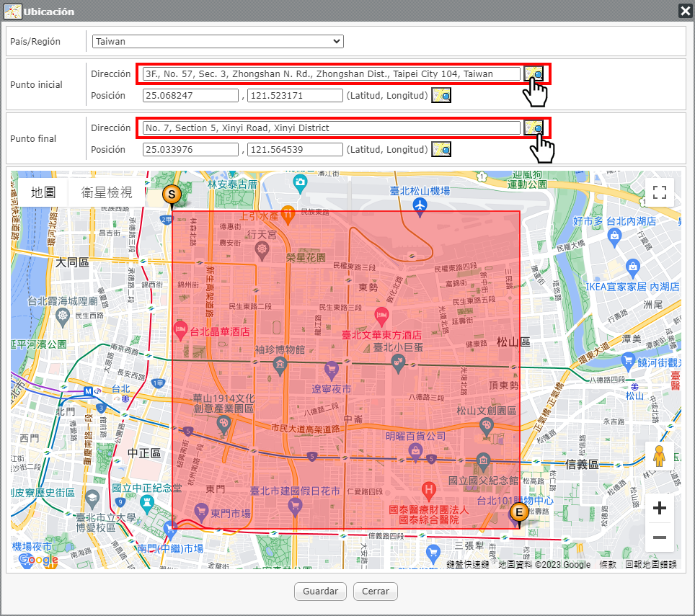Screen dimensions: 695x616
Task: Click the end longitude field 121.564539
Action: point(295,149)
